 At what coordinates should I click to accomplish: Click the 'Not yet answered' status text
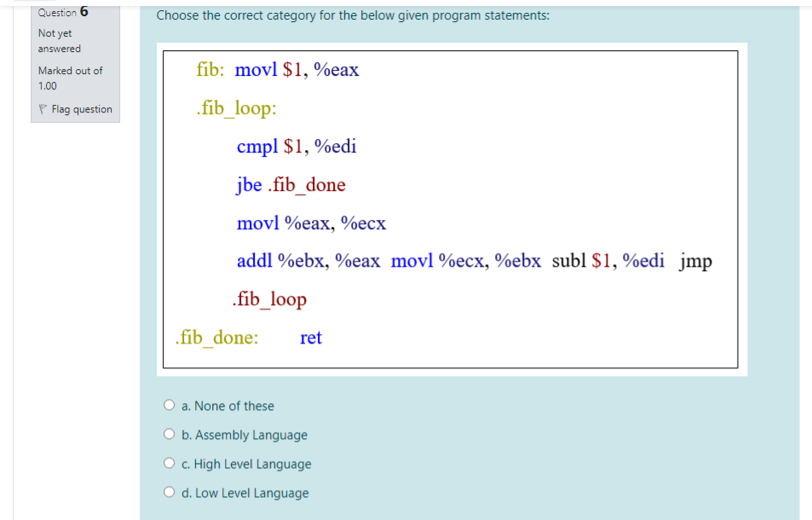(59, 41)
